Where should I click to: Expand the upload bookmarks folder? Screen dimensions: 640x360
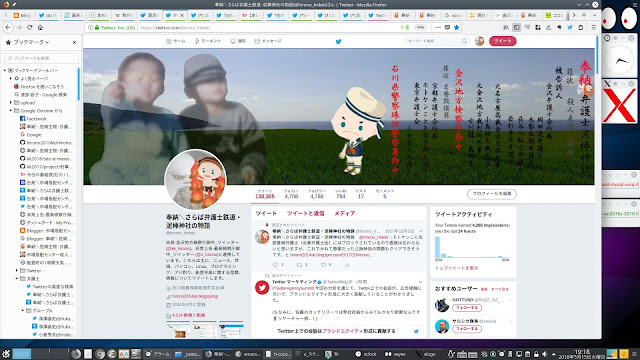11,102
